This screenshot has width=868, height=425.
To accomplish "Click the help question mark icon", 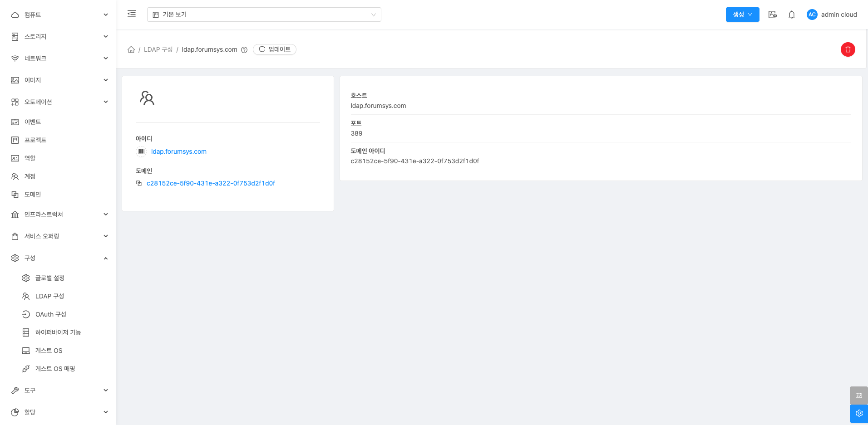I will 244,50.
